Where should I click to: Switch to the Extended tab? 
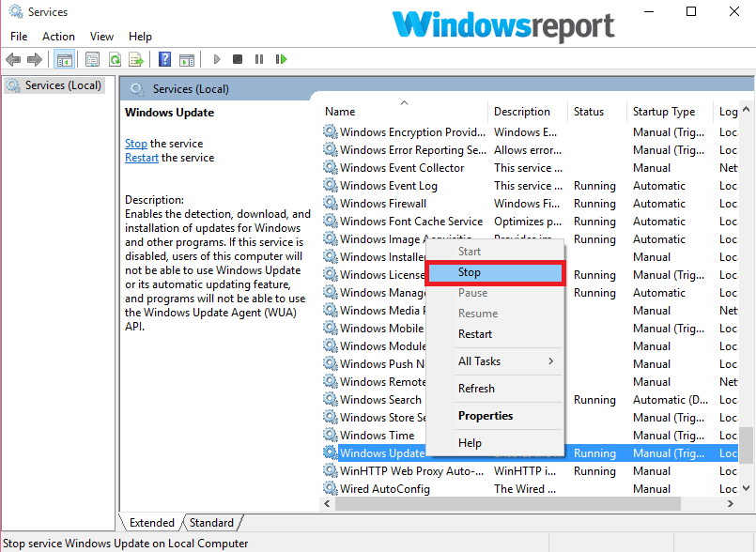[152, 523]
